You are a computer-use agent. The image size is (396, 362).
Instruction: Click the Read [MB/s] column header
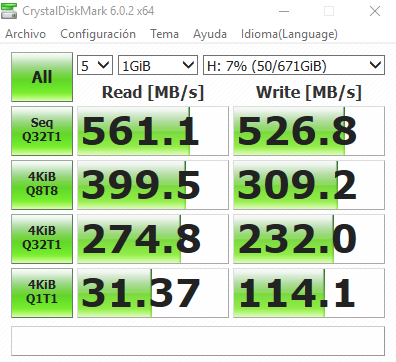coord(153,92)
